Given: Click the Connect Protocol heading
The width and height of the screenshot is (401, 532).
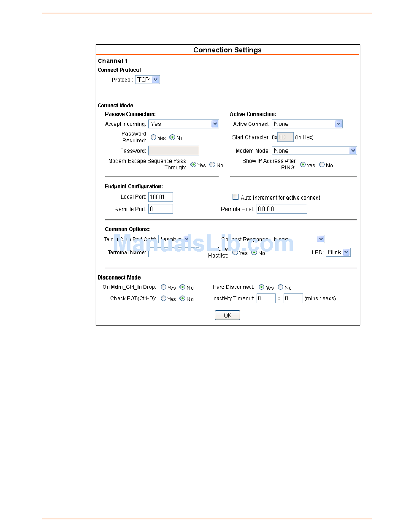Looking at the screenshot, I should point(119,70).
